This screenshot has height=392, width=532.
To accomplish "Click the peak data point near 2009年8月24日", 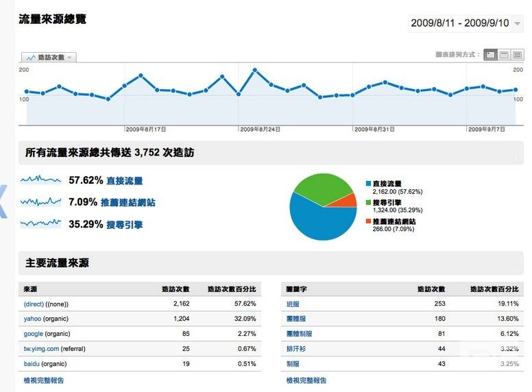I will click(x=254, y=70).
